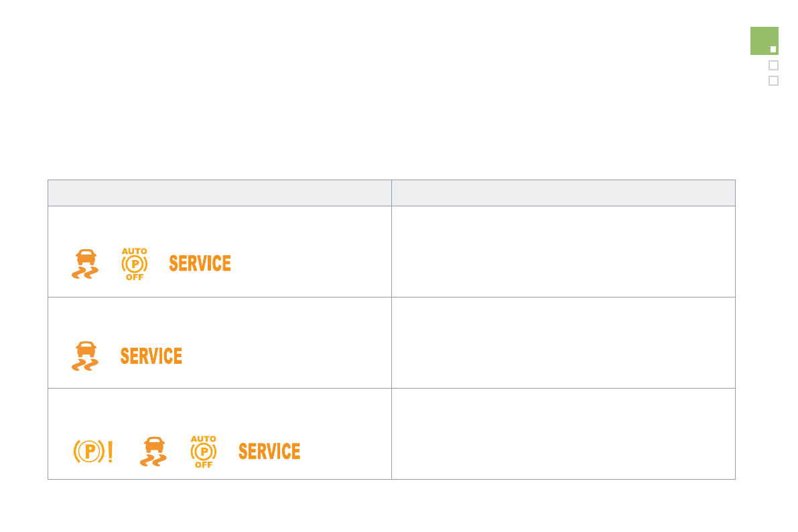Select the first empty square below the green marker
This screenshot has width=798, height=532.
coord(773,66)
